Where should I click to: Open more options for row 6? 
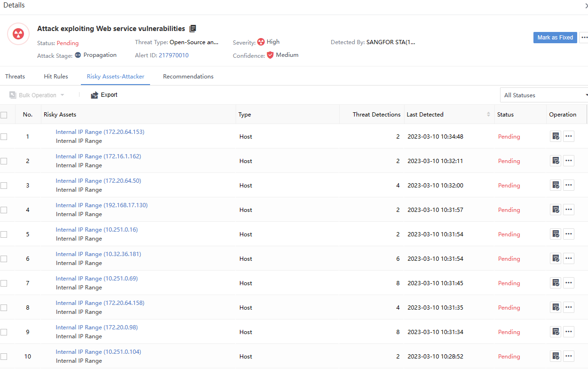[569, 258]
